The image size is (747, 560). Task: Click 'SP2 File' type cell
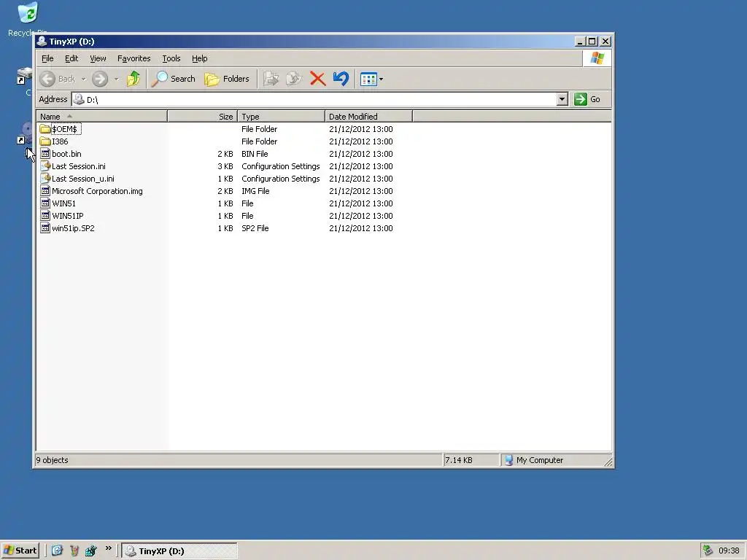[255, 228]
